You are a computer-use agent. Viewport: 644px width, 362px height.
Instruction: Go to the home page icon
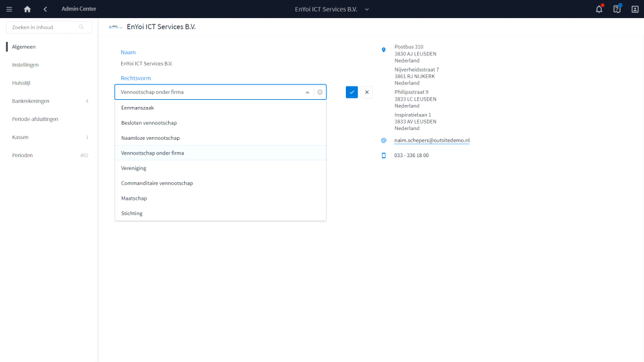point(27,9)
